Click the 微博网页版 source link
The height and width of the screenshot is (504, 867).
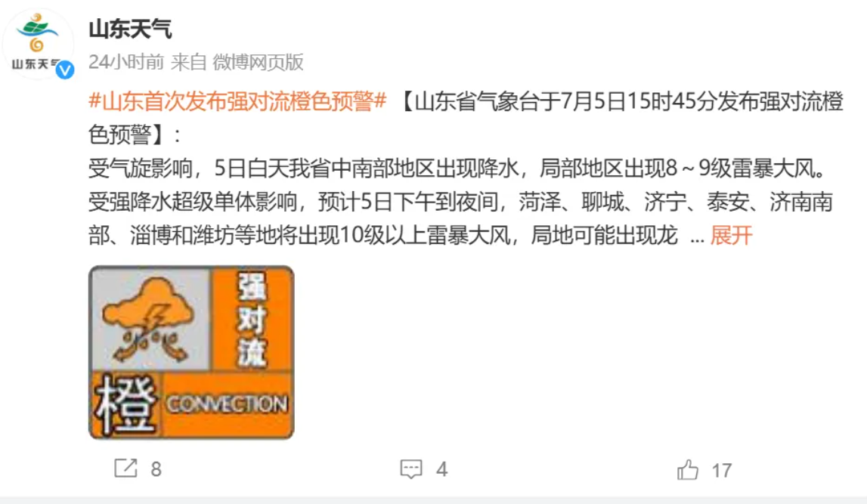(259, 62)
